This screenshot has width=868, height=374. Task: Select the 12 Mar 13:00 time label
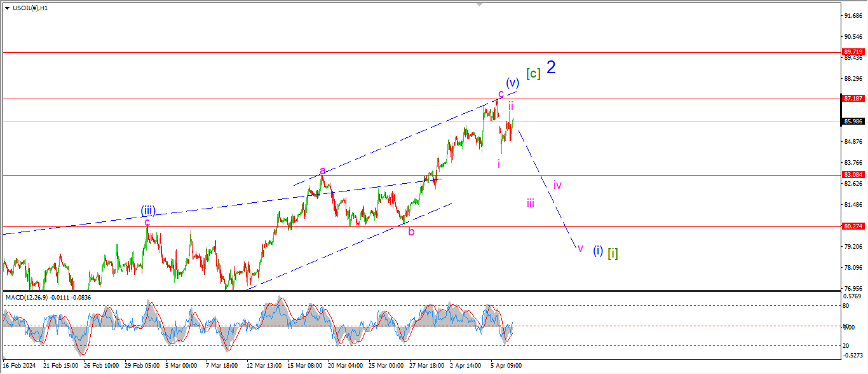(264, 366)
